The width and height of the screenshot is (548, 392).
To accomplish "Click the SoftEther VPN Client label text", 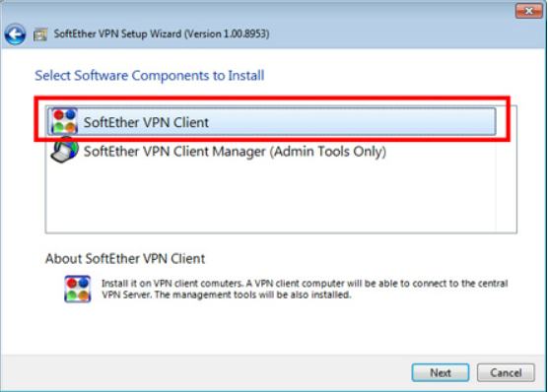I will click(146, 123).
